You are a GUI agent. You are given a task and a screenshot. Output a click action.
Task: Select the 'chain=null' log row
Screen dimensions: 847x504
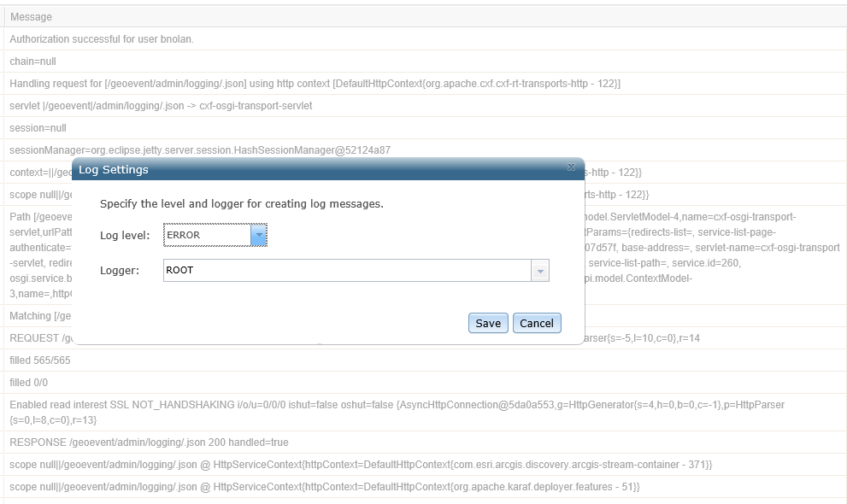[33, 62]
